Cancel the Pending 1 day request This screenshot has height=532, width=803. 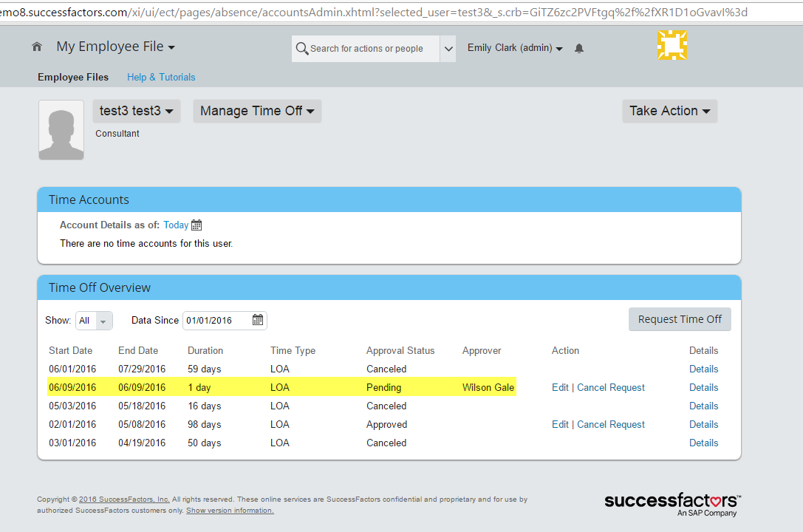[x=611, y=388]
